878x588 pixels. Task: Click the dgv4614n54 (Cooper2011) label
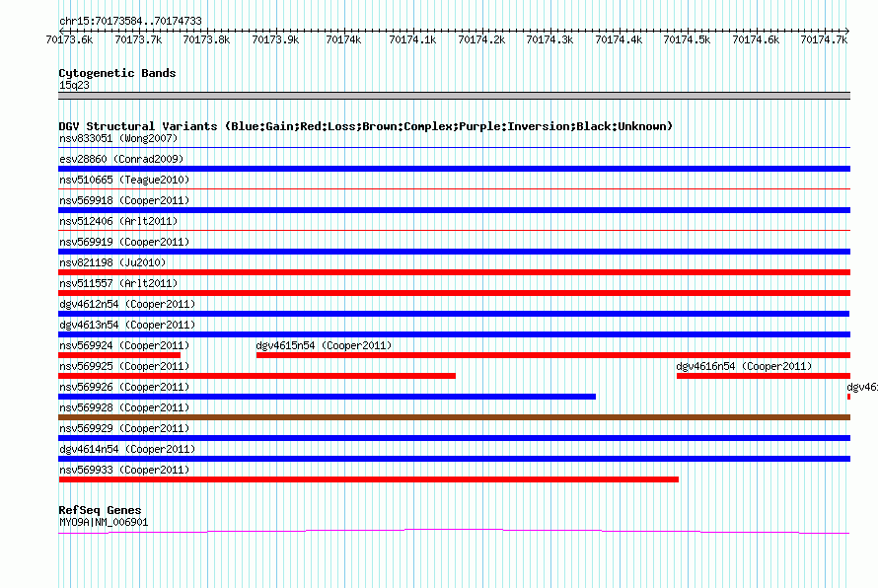tap(127, 449)
